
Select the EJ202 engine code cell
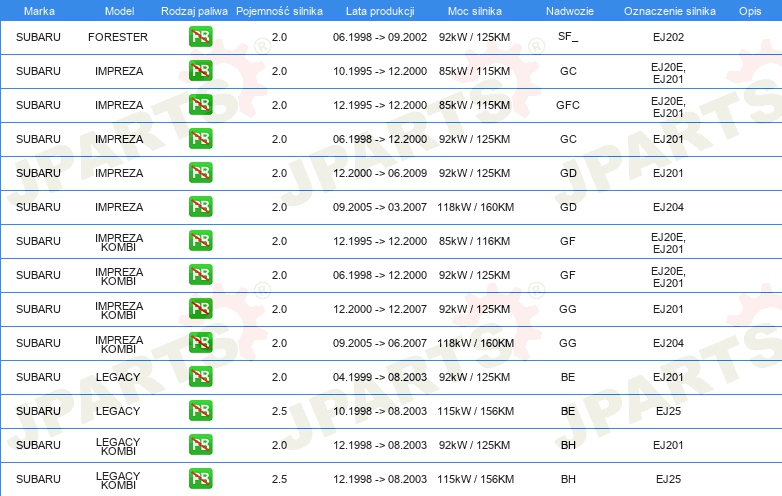[668, 37]
